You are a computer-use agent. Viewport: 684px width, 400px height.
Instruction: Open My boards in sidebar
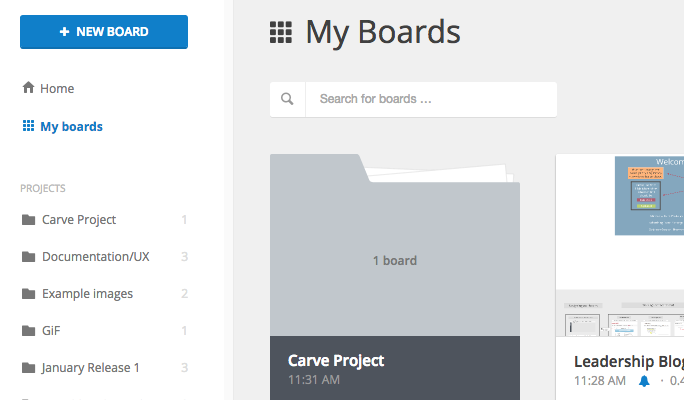(x=62, y=126)
